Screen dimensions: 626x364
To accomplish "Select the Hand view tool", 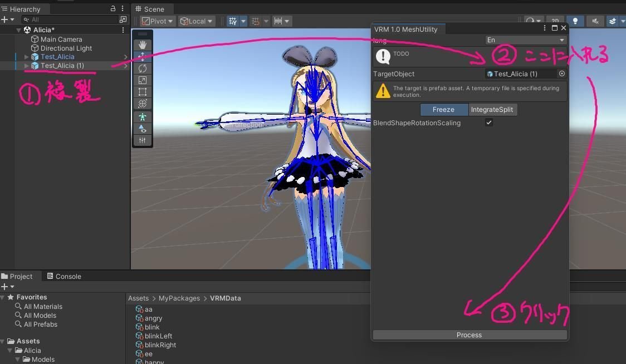I will tap(143, 45).
